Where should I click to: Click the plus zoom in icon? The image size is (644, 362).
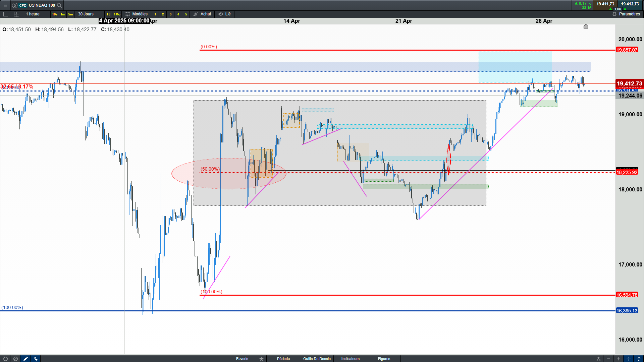(619, 359)
